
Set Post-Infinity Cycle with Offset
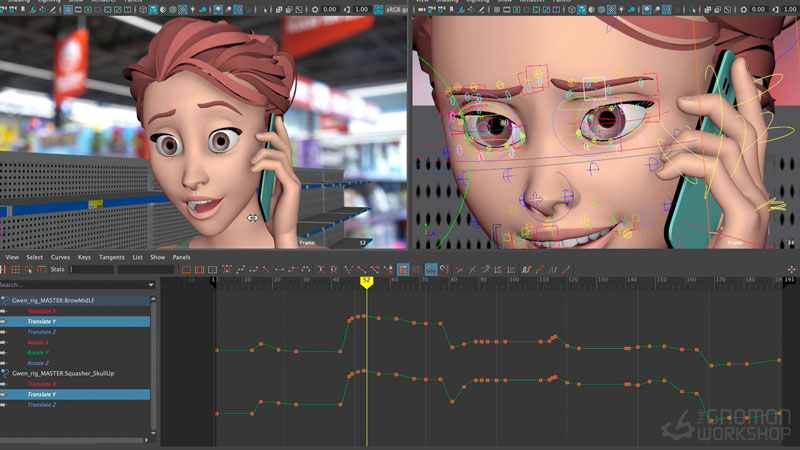566,269
